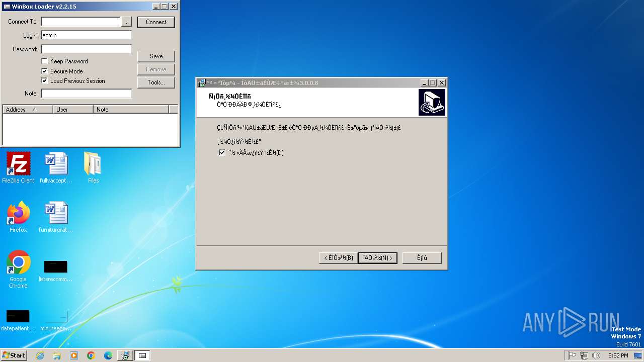The height and width of the screenshot is (362, 644).
Task: Sort WinBox list by Address column
Action: (28, 109)
